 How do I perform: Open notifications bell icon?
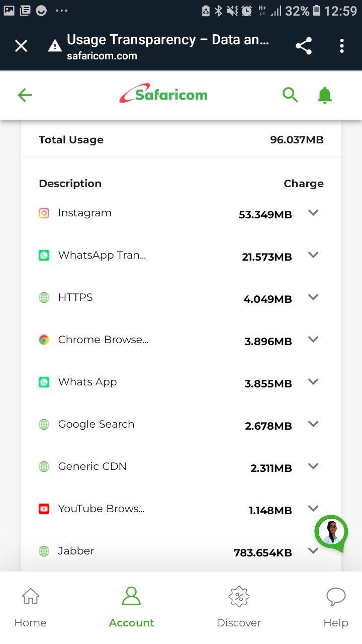coord(325,95)
